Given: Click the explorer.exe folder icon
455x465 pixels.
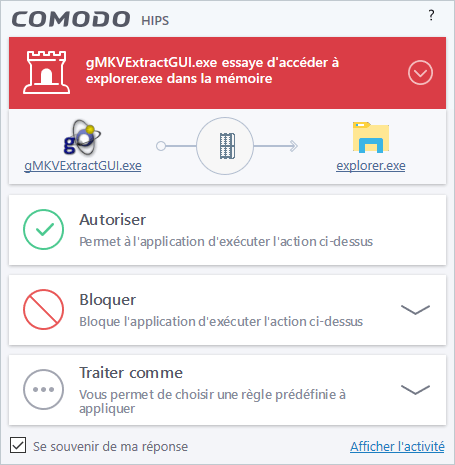Looking at the screenshot, I should [371, 137].
